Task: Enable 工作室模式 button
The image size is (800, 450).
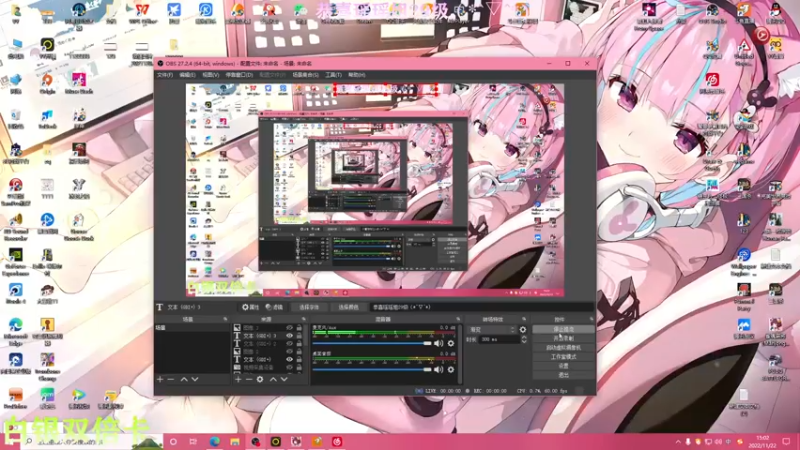Action: pos(563,357)
